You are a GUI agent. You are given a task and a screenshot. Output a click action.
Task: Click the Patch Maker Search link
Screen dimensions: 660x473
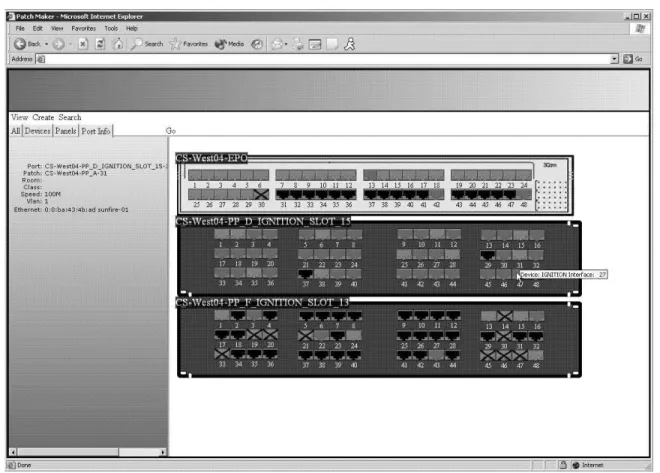[x=70, y=117]
